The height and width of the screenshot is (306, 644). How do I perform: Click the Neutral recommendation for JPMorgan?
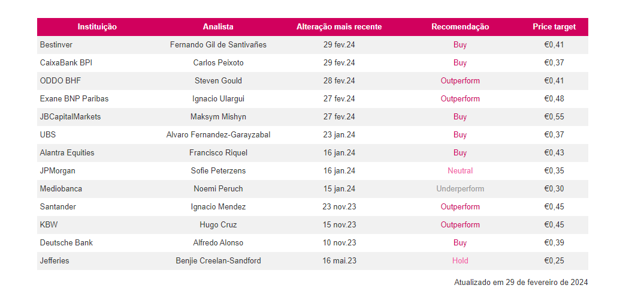(460, 171)
